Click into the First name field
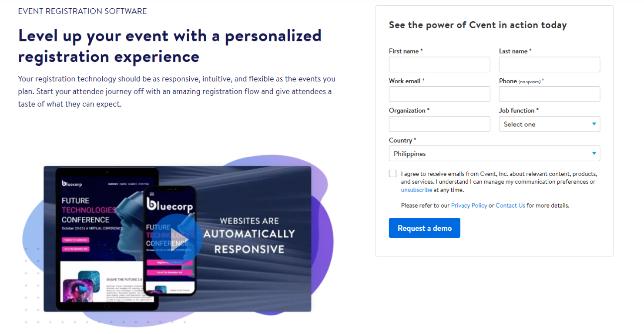This screenshot has width=644, height=334. 439,64
